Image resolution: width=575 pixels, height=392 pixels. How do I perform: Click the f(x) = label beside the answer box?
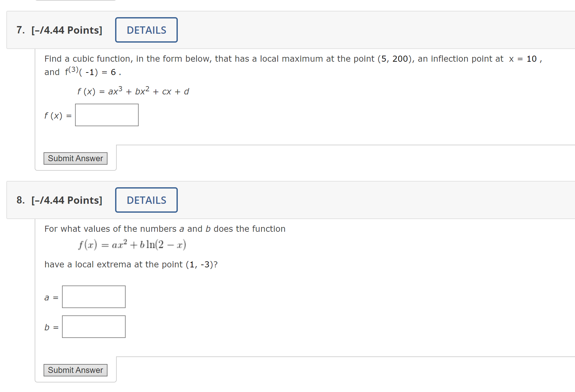pyautogui.click(x=57, y=115)
